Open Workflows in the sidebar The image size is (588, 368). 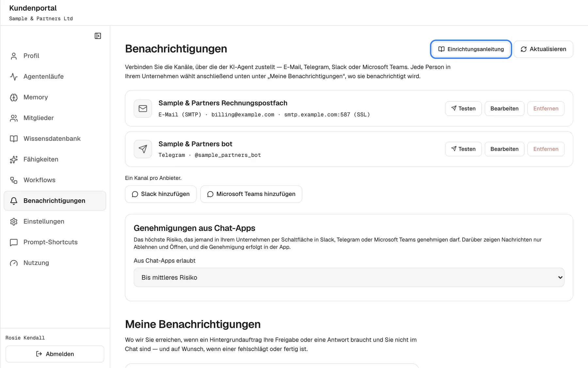pos(55,180)
